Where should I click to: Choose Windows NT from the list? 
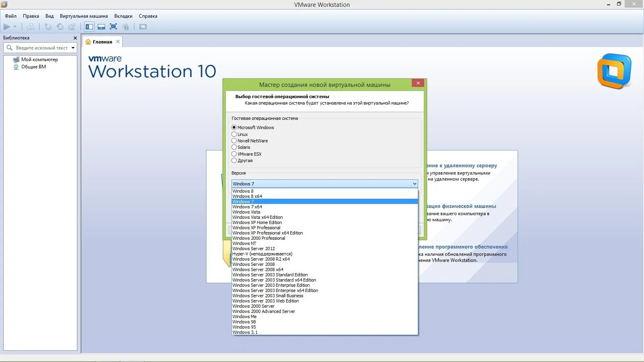pos(324,243)
